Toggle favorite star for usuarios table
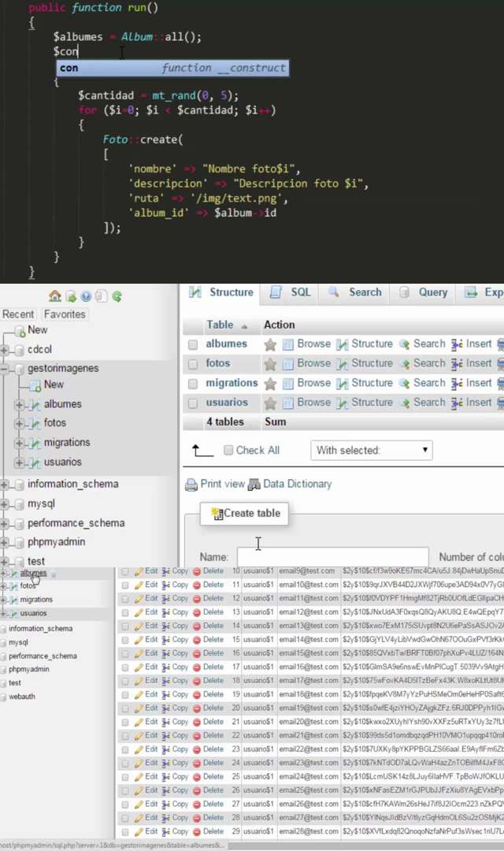Image resolution: width=504 pixels, height=851 pixels. (270, 403)
